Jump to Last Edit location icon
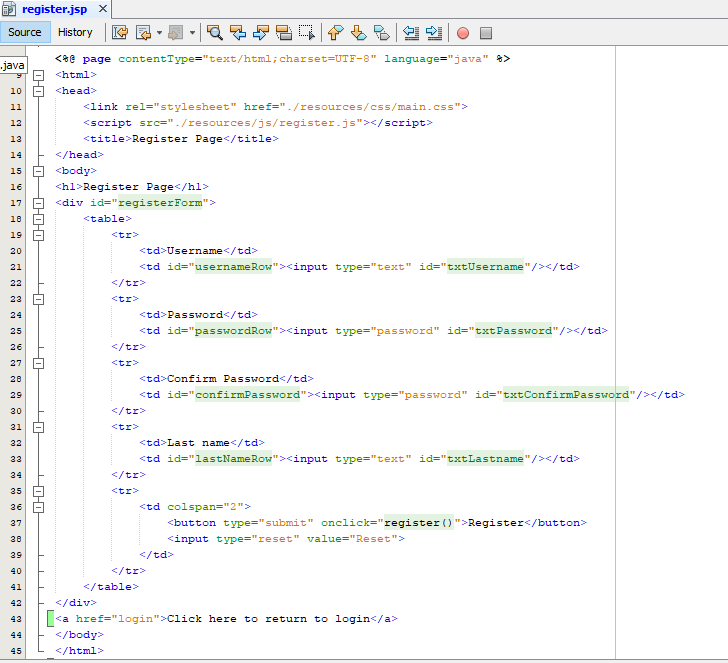Screen dimensions: 728x663 (120, 32)
